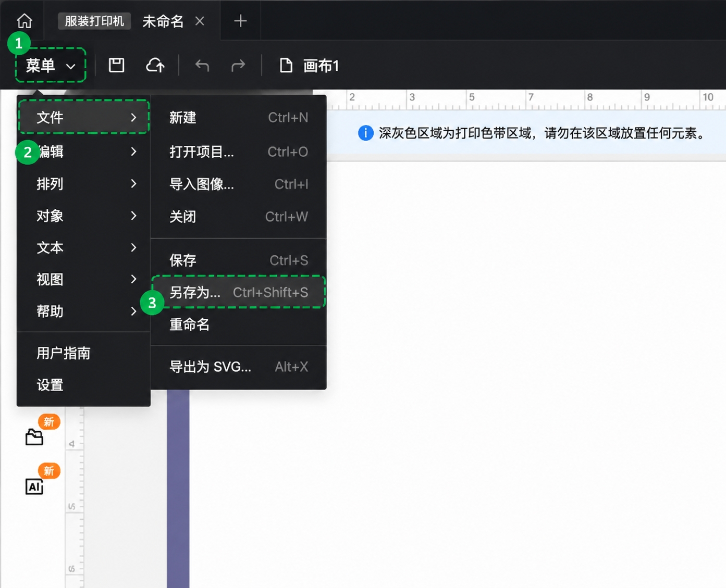Image resolution: width=726 pixels, height=588 pixels.
Task: Open 设置 from the menu
Action: 84,385
